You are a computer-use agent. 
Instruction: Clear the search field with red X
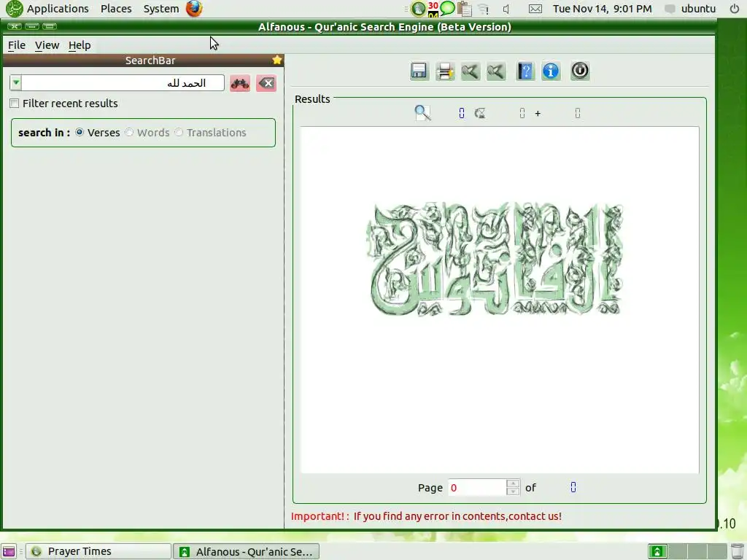pyautogui.click(x=266, y=83)
